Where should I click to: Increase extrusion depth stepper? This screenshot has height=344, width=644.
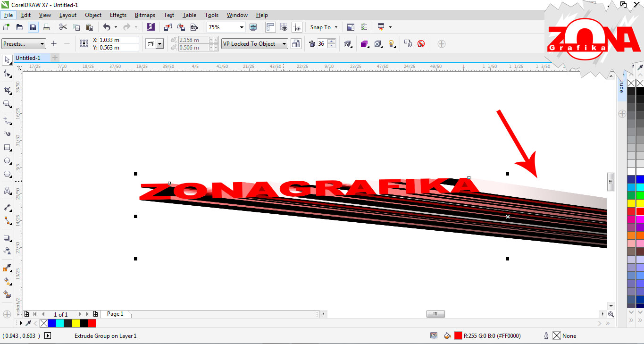331,41
